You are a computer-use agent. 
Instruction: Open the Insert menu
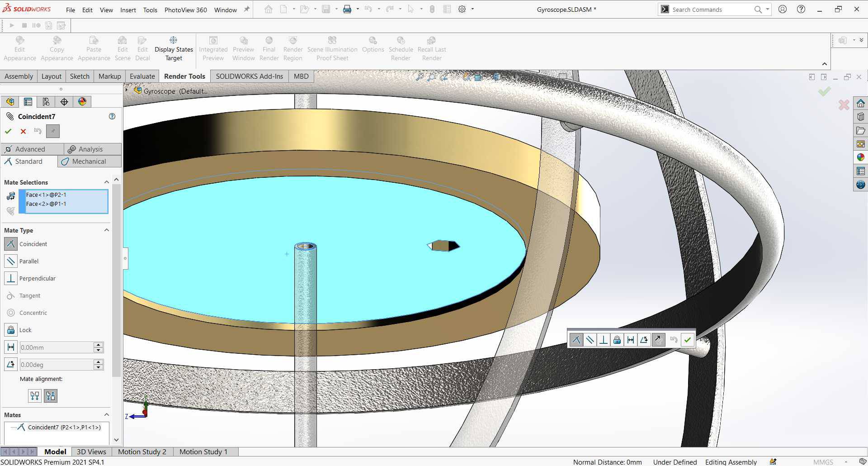tap(128, 10)
